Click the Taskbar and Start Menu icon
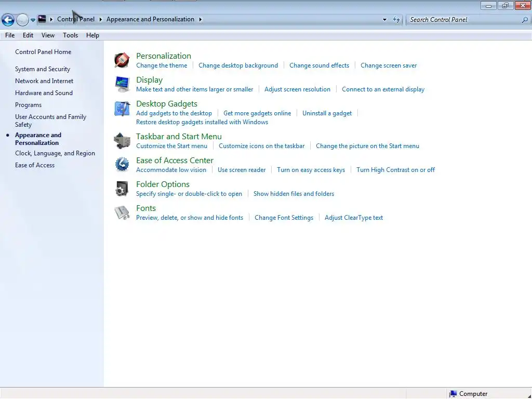 tap(122, 141)
